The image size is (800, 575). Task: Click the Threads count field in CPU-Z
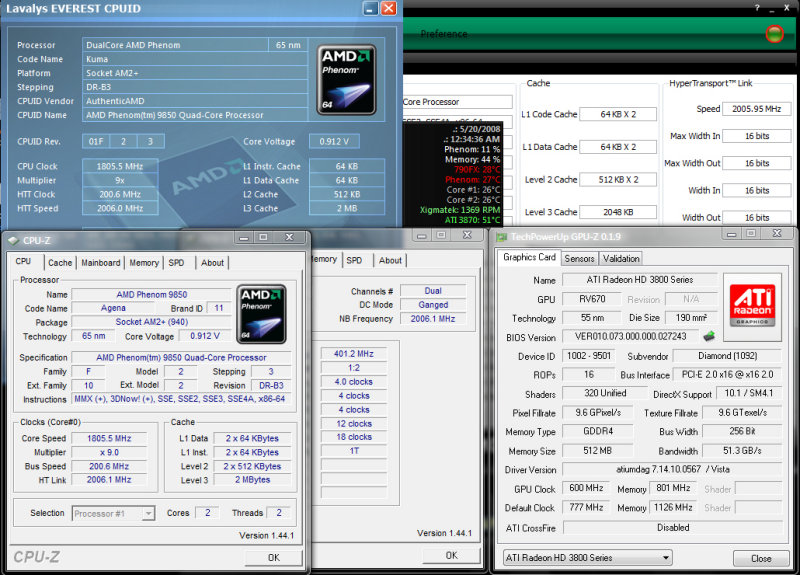click(279, 513)
